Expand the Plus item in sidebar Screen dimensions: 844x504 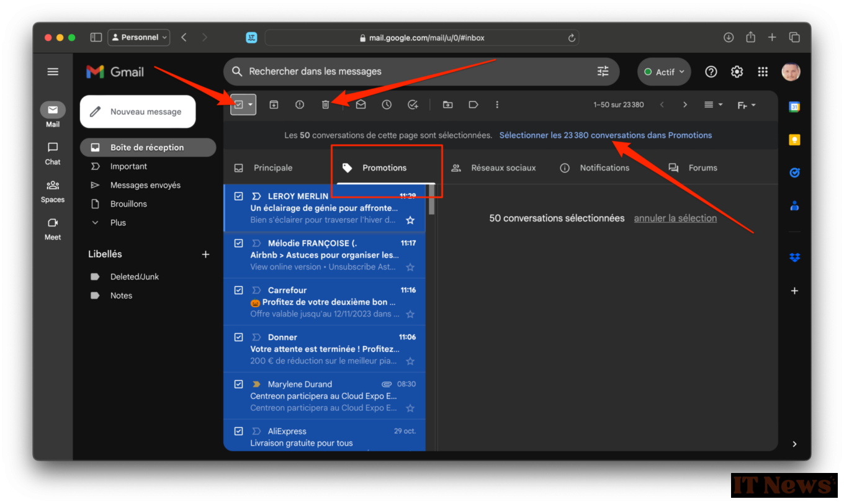(x=118, y=223)
